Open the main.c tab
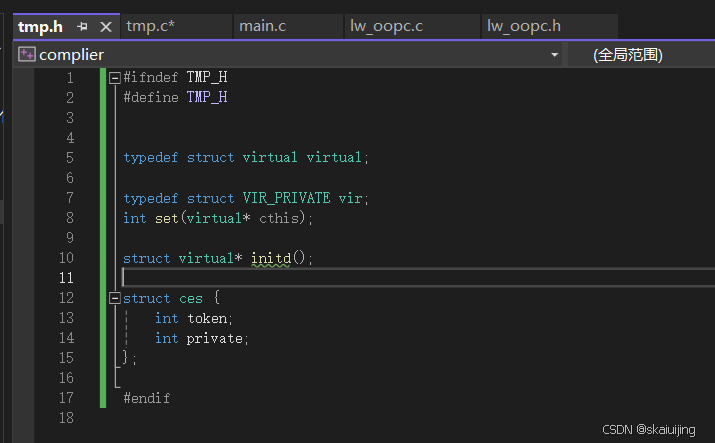715x443 pixels. point(262,26)
